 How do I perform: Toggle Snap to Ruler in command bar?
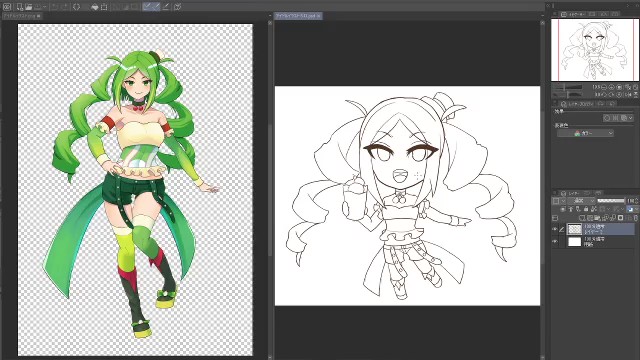click(x=147, y=6)
